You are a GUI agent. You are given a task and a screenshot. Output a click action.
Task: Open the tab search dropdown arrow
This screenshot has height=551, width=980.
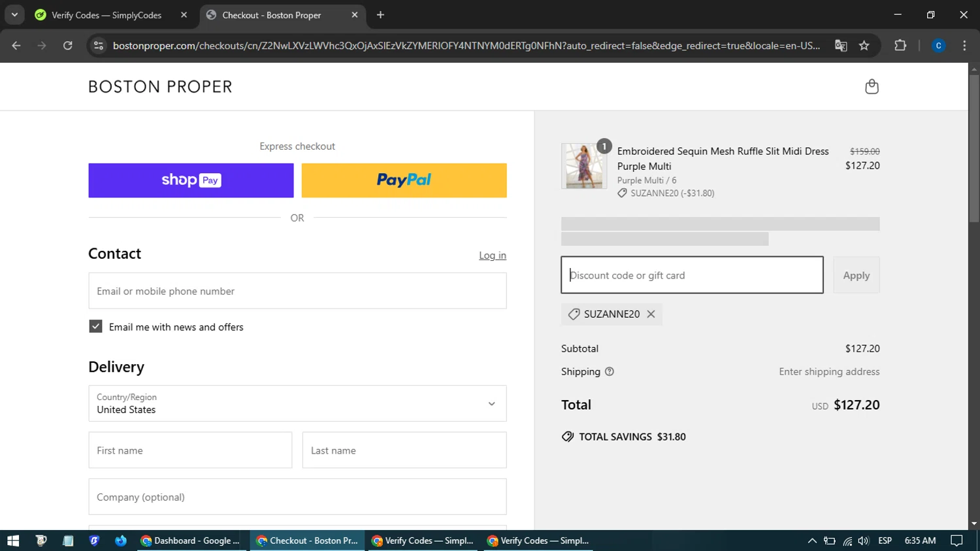14,14
